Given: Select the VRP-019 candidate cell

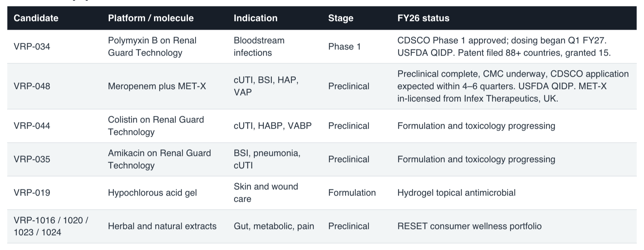Looking at the screenshot, I should (32, 193).
